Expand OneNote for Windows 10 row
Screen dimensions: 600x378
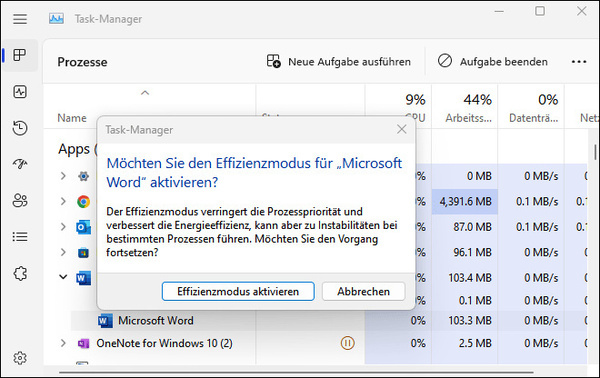pyautogui.click(x=63, y=343)
